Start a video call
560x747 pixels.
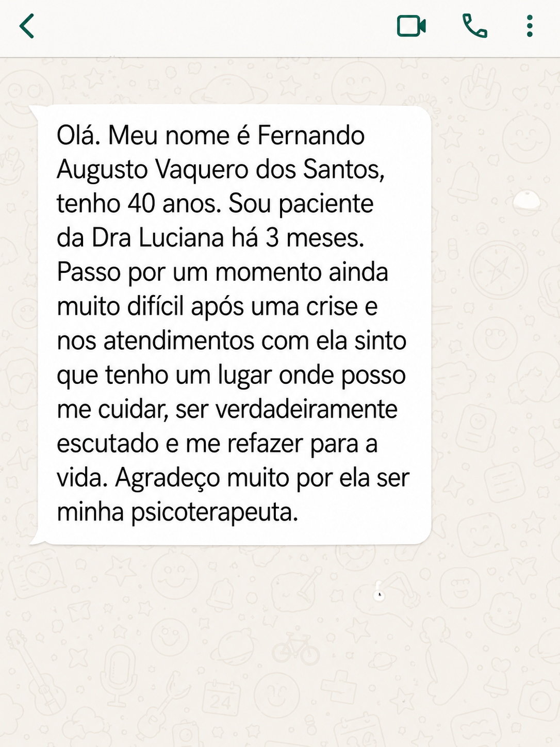411,26
